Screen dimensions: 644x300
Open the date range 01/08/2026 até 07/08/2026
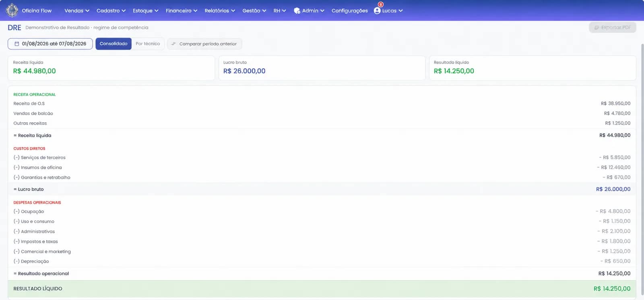[x=50, y=44]
